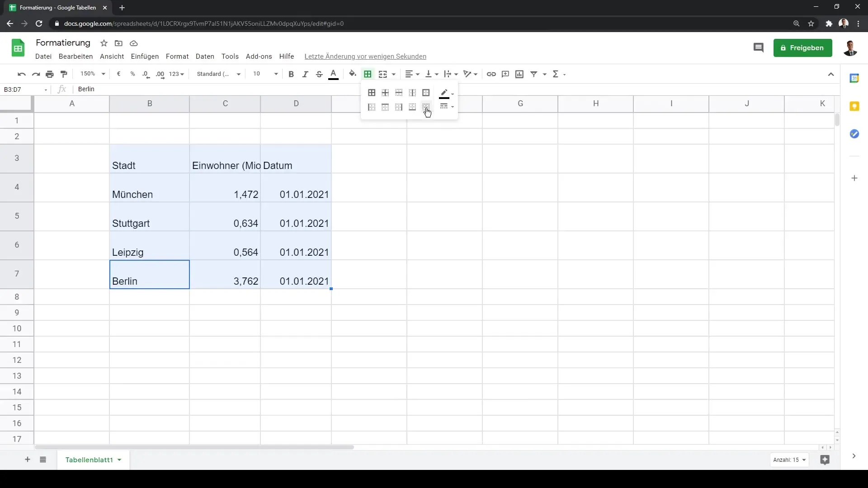The image size is (868, 488).
Task: Click the print icon
Action: tap(50, 74)
